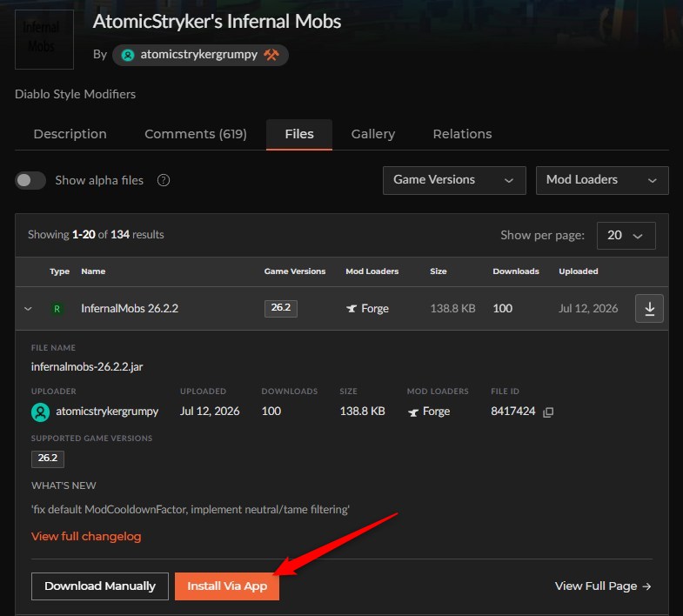683x616 pixels.
Task: Open View full changelog link
Action: 86,536
